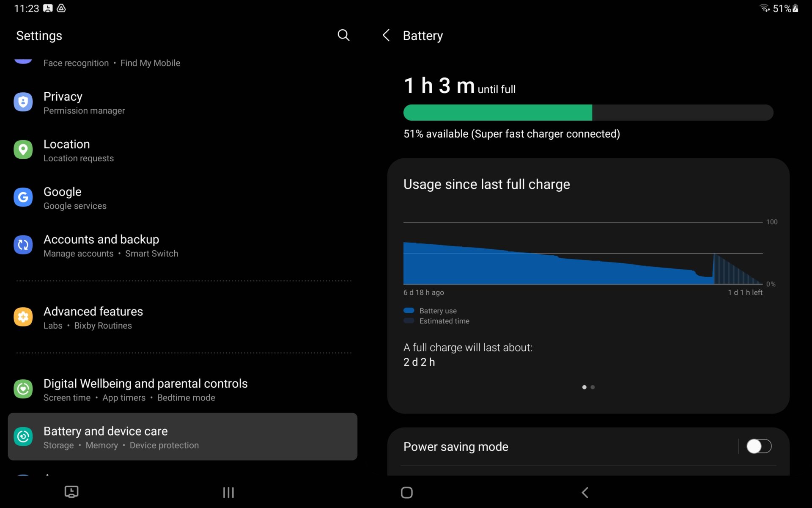Tap '2 d 2 h' full charge estimate

[x=419, y=362]
